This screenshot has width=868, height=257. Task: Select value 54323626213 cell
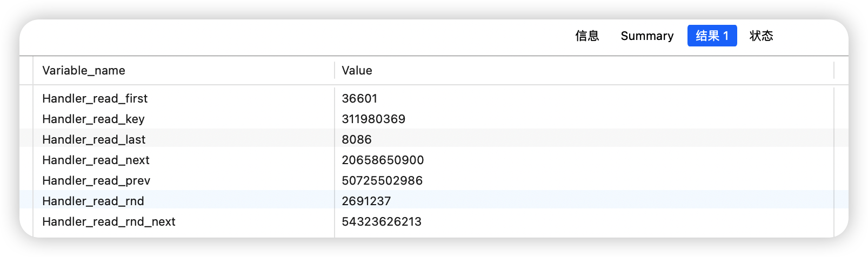point(382,222)
